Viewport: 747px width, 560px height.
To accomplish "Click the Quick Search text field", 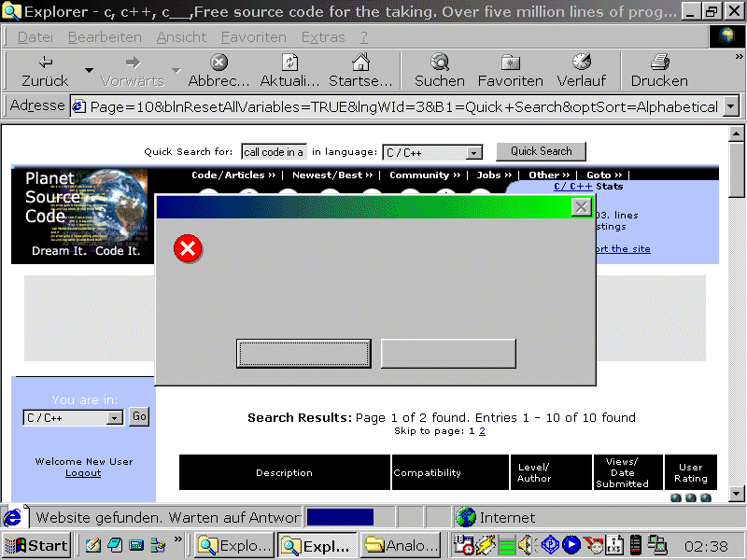I will coord(274,152).
